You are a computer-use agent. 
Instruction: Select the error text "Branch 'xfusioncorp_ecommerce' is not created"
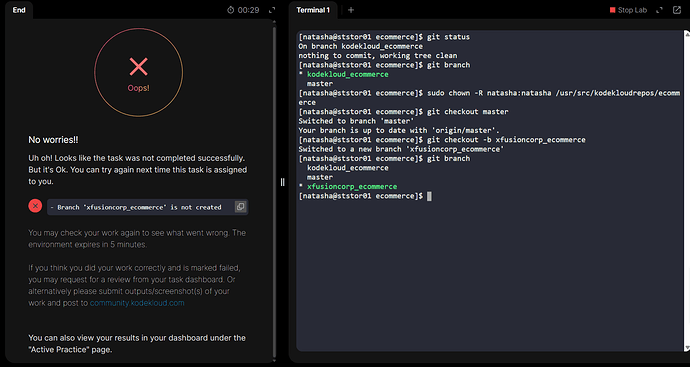[x=139, y=207]
